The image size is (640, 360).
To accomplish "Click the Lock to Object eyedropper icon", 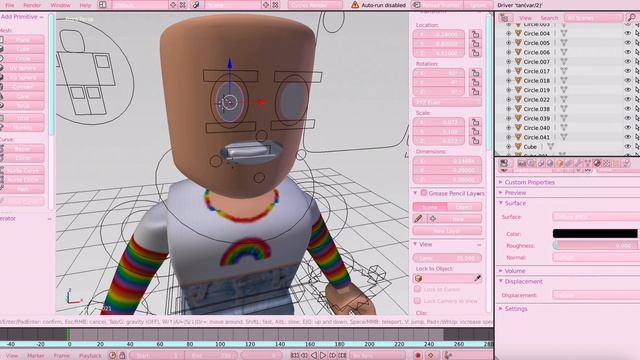I will pos(477,278).
